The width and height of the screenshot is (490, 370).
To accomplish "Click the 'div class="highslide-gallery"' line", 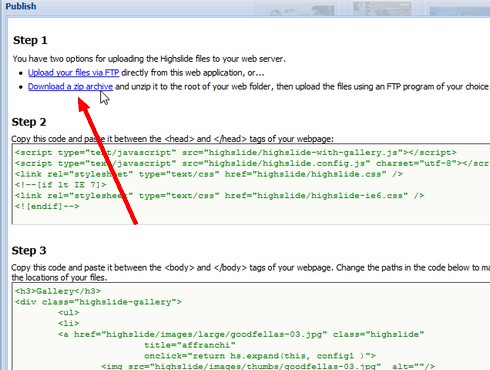I will click(98, 302).
